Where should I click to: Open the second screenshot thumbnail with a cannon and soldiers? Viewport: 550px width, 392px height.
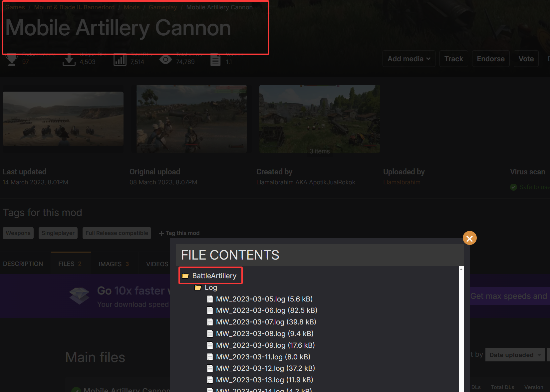pyautogui.click(x=191, y=119)
